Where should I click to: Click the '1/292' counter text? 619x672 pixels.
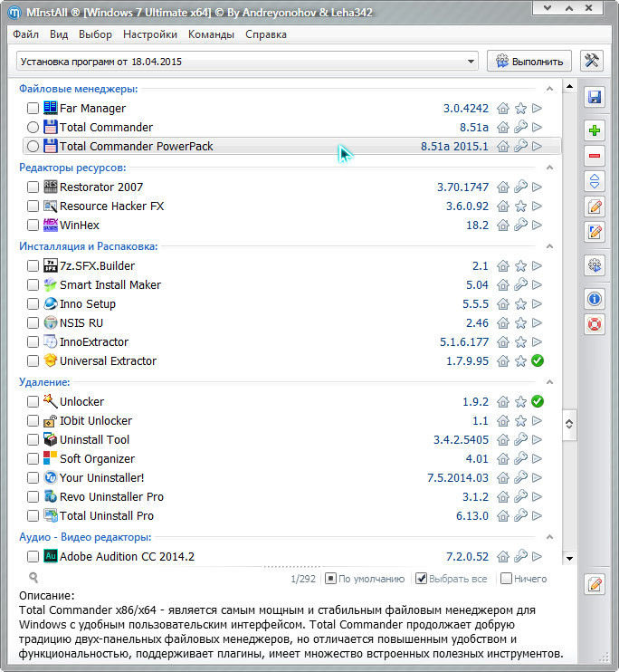303,579
